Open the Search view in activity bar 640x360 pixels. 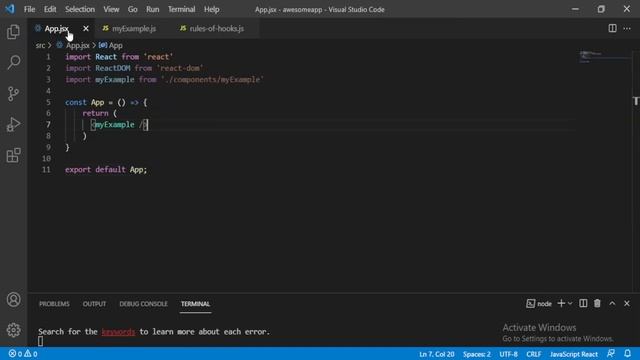click(x=13, y=62)
